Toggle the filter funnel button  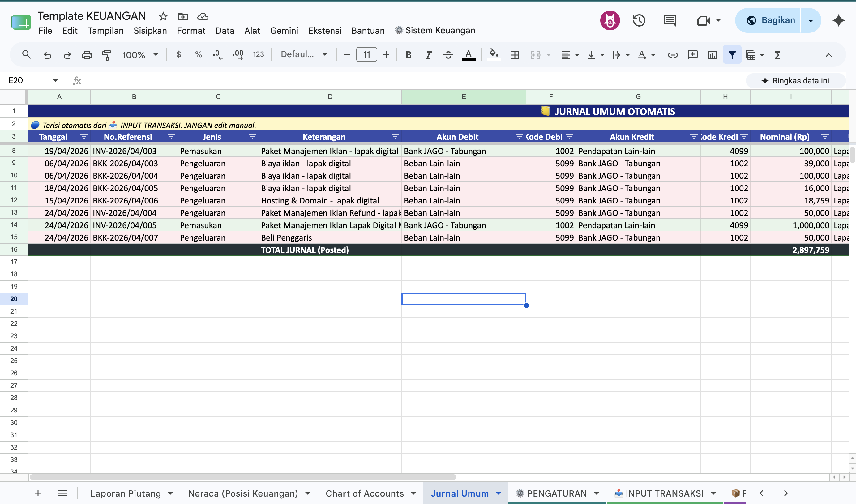point(732,55)
